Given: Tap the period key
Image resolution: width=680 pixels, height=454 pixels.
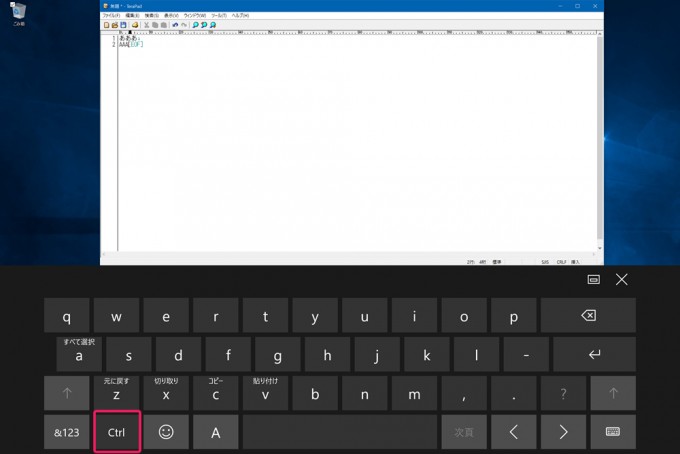Looking at the screenshot, I should pyautogui.click(x=513, y=393).
